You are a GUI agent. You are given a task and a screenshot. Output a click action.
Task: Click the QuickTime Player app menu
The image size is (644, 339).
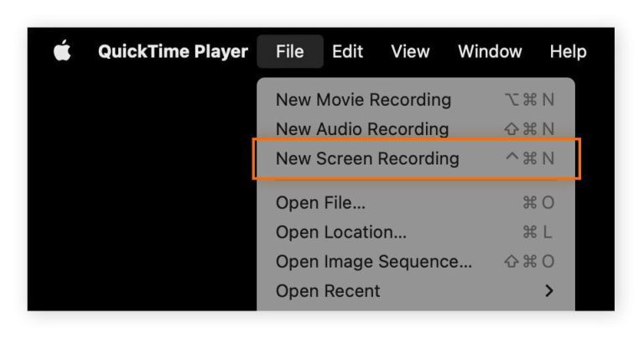pyautogui.click(x=173, y=51)
